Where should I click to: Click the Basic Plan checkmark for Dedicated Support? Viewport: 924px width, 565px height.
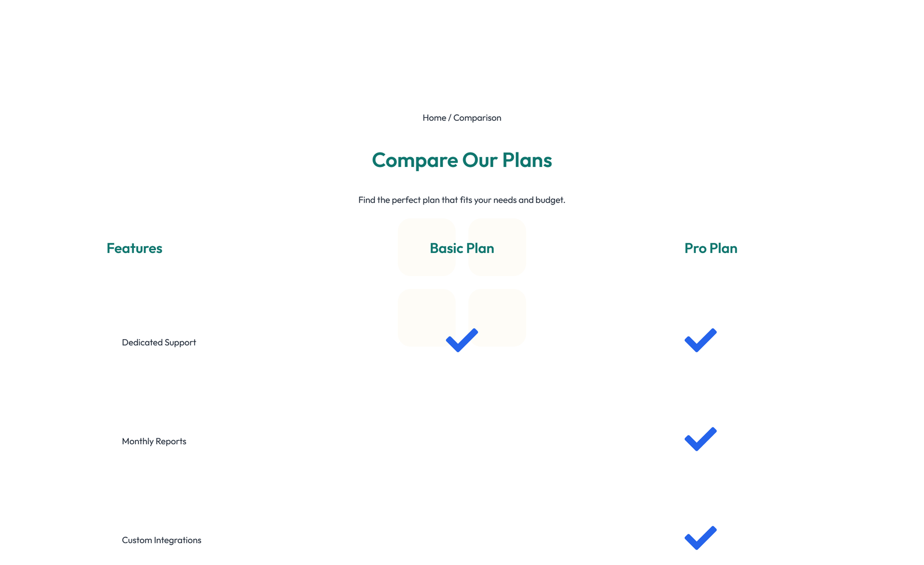(x=461, y=341)
